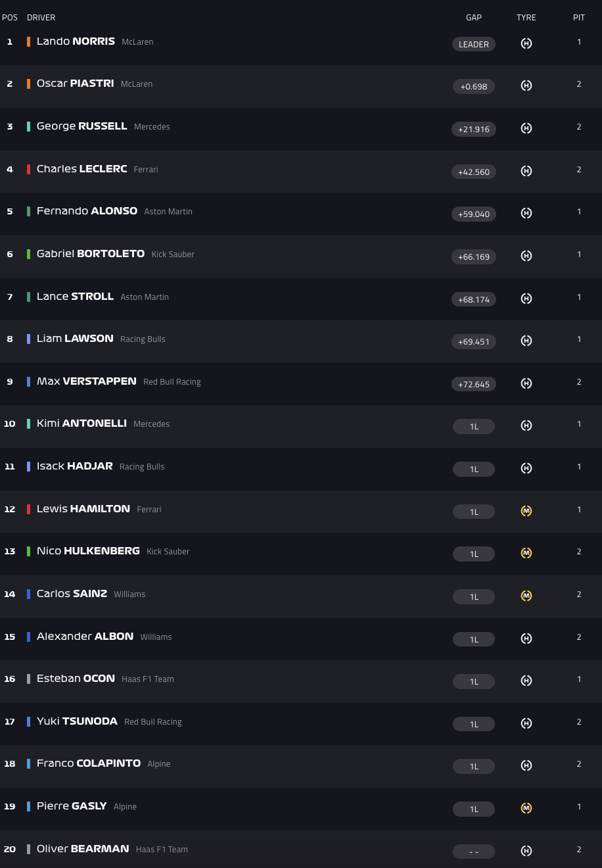Image resolution: width=602 pixels, height=868 pixels.
Task: Click the LEADER gap badge
Action: (x=474, y=44)
